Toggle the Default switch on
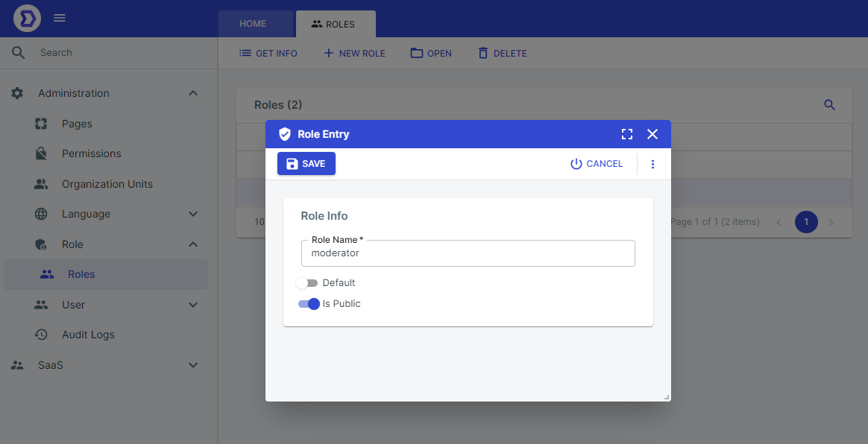Screen dimensions: 868x444 point(306,283)
